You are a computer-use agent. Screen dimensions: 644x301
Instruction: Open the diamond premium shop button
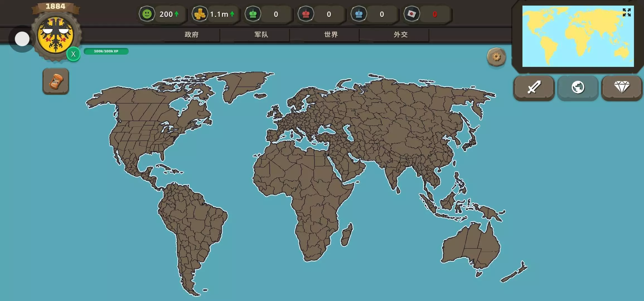click(622, 88)
